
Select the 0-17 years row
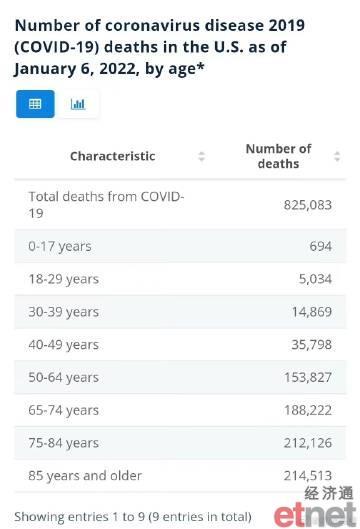click(x=180, y=246)
